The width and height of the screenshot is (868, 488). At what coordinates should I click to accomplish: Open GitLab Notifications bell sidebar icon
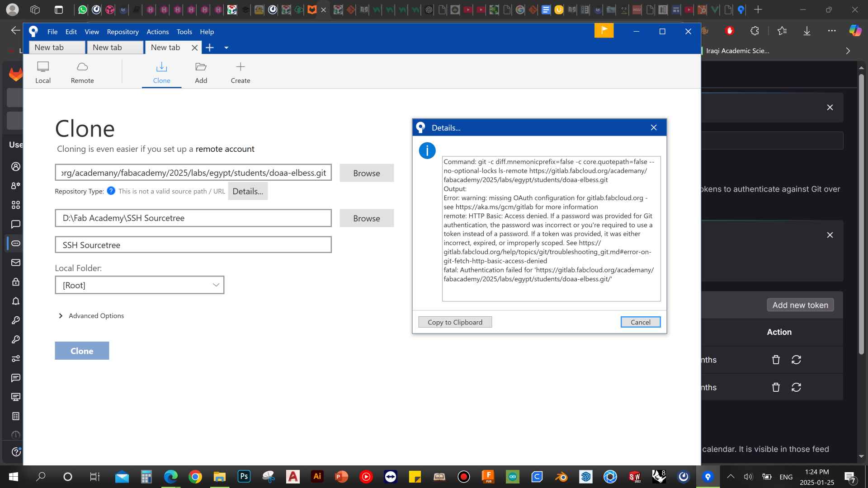click(16, 301)
